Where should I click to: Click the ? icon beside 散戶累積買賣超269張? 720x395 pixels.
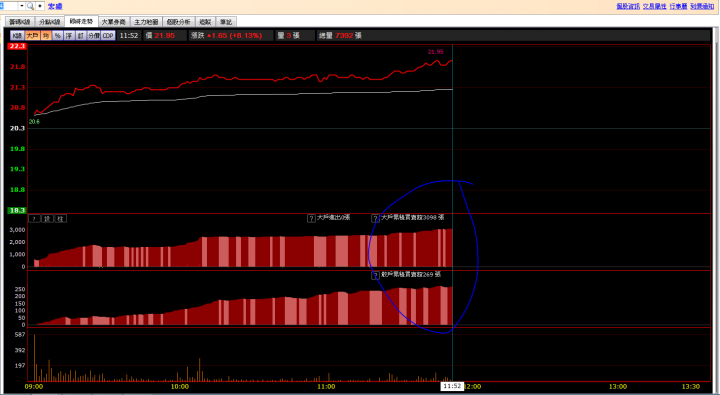375,275
